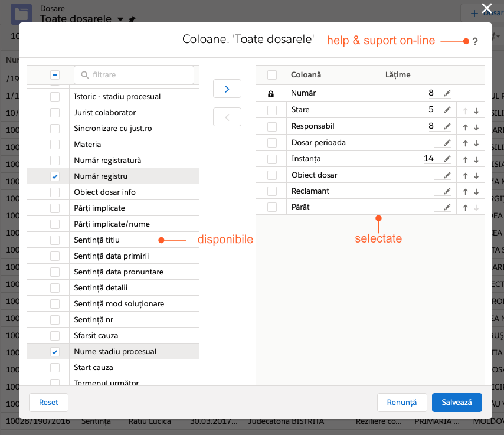Click Lățime column header

pos(398,75)
